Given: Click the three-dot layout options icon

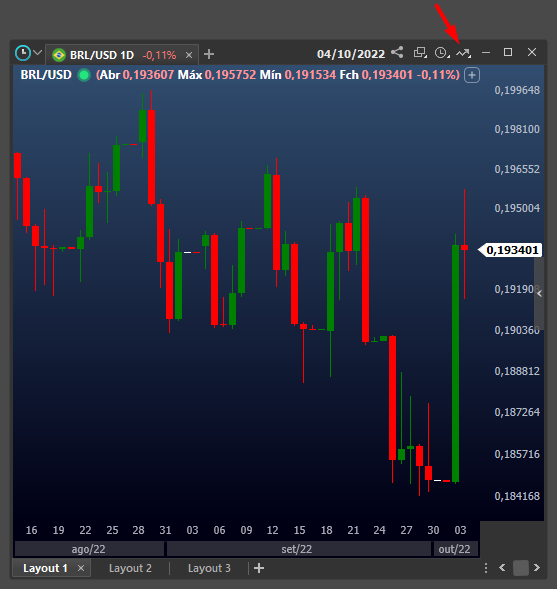Looking at the screenshot, I should pyautogui.click(x=486, y=568).
